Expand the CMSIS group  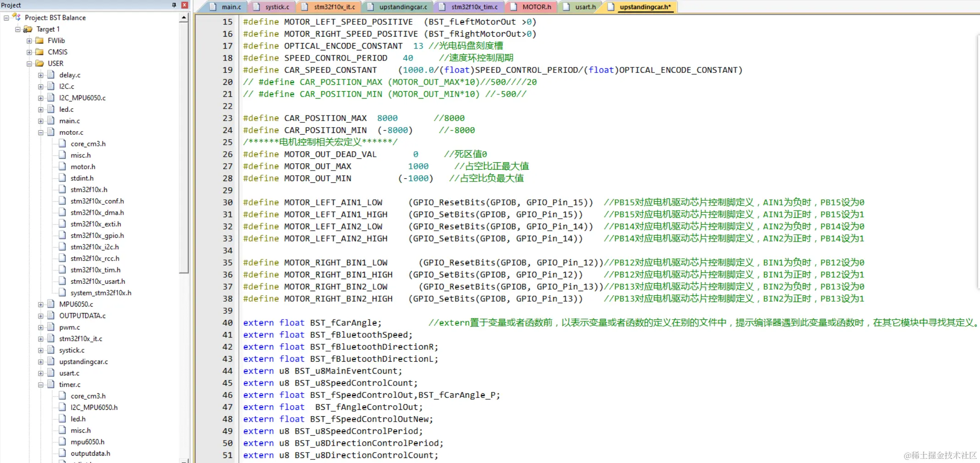[29, 52]
